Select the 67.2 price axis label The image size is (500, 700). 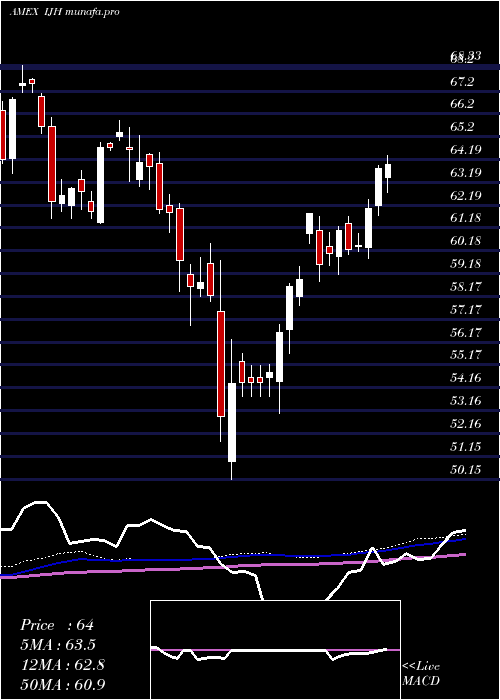pos(462,82)
